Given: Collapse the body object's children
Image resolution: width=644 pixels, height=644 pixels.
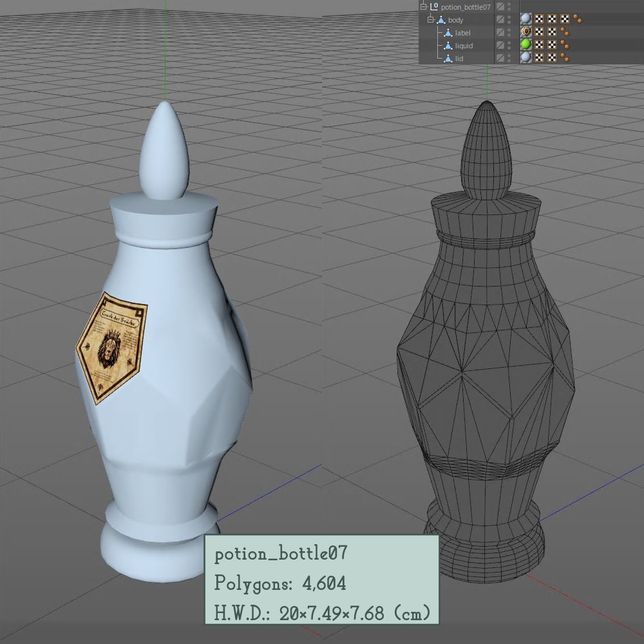Looking at the screenshot, I should point(430,20).
